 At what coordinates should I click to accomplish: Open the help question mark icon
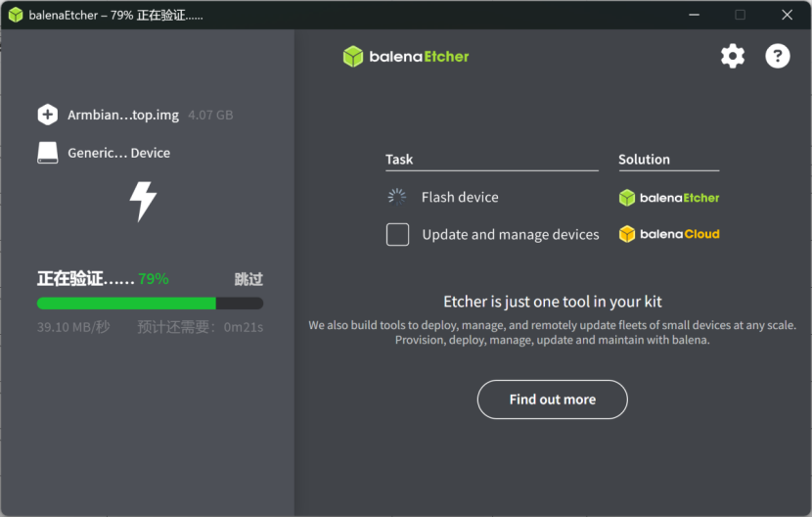coord(778,56)
